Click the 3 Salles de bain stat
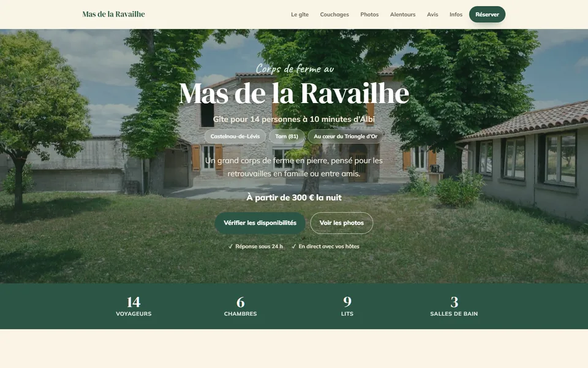This screenshot has height=368, width=588. [x=454, y=307]
